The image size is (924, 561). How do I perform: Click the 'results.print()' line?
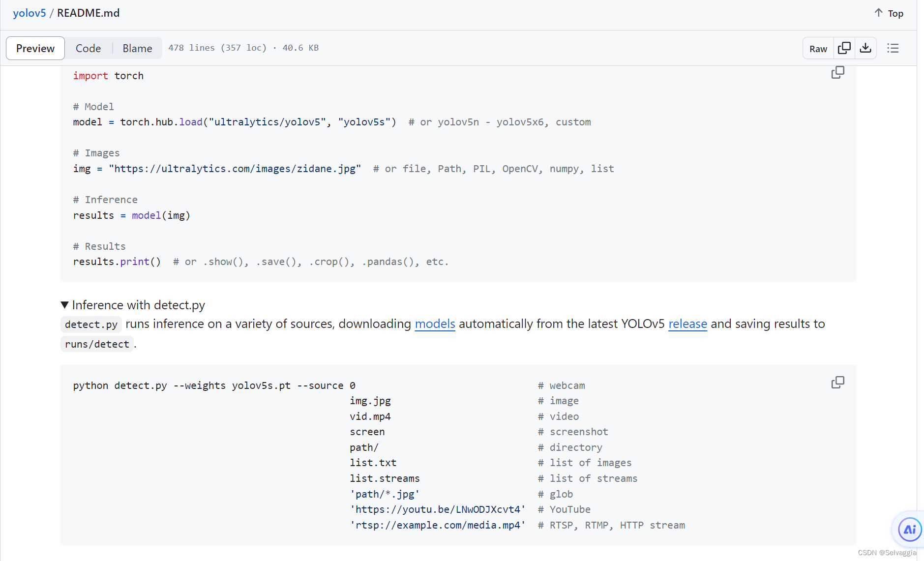click(117, 262)
